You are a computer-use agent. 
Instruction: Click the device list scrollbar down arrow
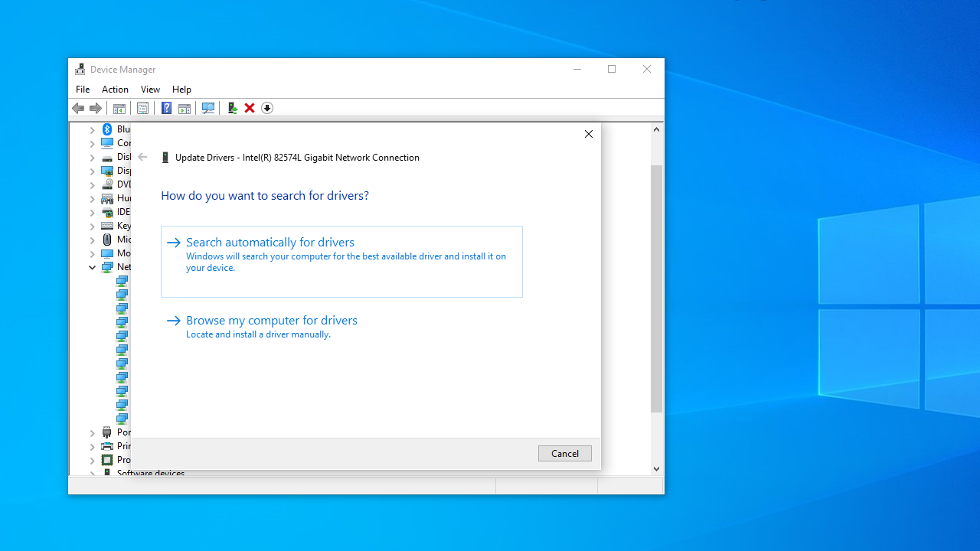[x=656, y=468]
